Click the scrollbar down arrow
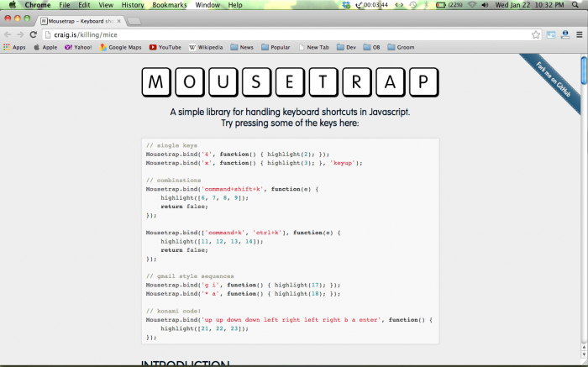The height and width of the screenshot is (367, 588). tap(584, 354)
